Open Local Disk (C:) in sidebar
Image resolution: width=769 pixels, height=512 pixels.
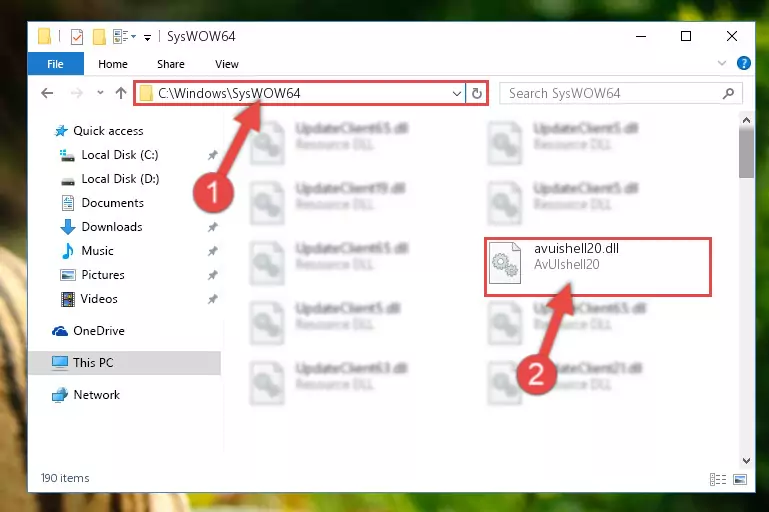(x=120, y=155)
